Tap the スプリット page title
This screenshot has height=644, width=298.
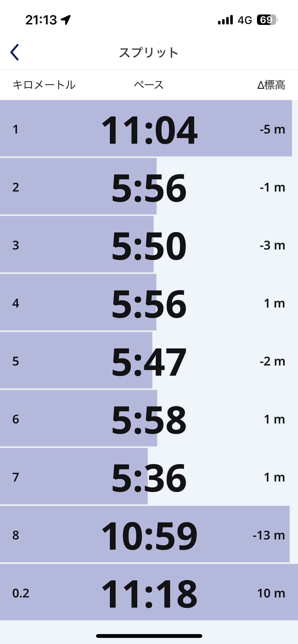pyautogui.click(x=149, y=53)
